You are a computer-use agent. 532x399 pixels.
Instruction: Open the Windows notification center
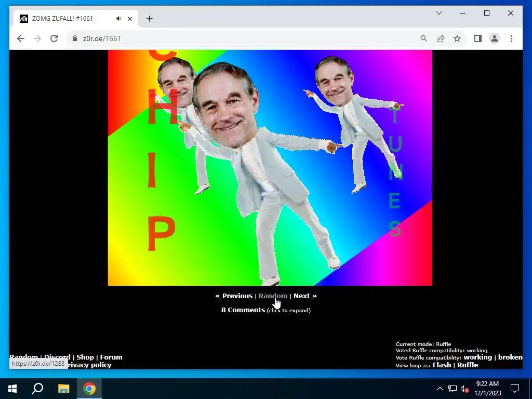tap(515, 389)
